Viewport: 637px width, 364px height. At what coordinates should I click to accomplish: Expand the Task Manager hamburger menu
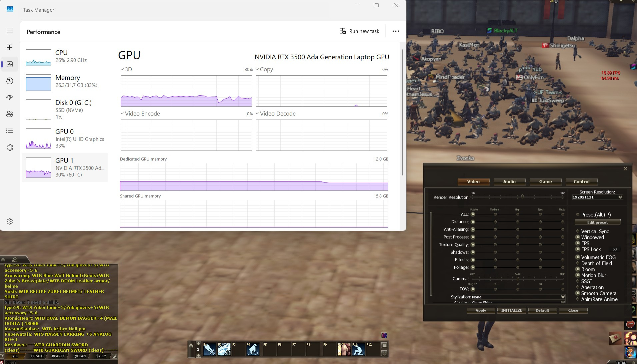(10, 31)
